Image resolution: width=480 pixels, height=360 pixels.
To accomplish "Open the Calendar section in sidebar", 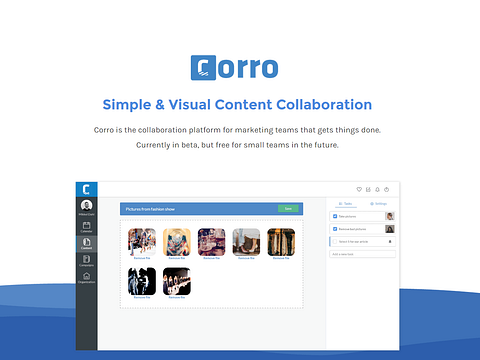I will click(86, 227).
